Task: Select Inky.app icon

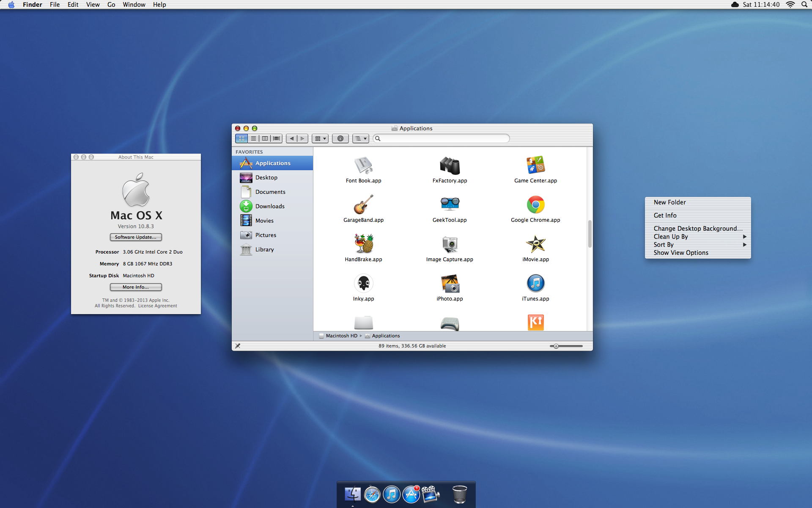Action: [363, 283]
